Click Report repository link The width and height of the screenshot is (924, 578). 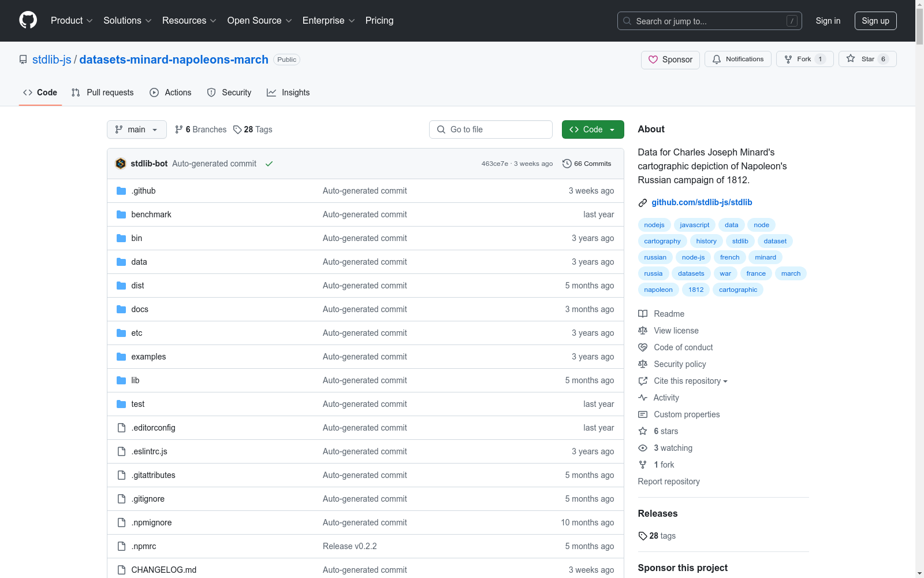[669, 481]
